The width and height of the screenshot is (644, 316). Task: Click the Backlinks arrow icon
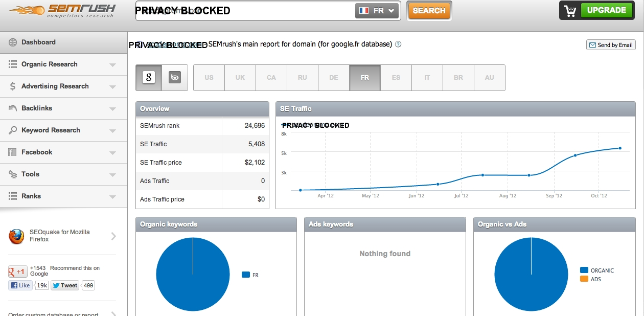click(13, 108)
